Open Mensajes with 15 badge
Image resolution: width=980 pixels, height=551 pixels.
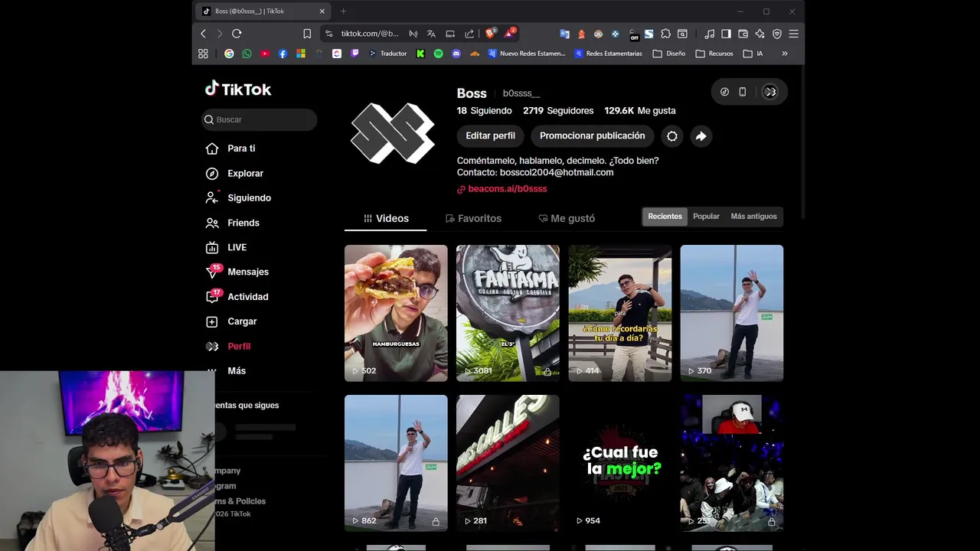(237, 272)
